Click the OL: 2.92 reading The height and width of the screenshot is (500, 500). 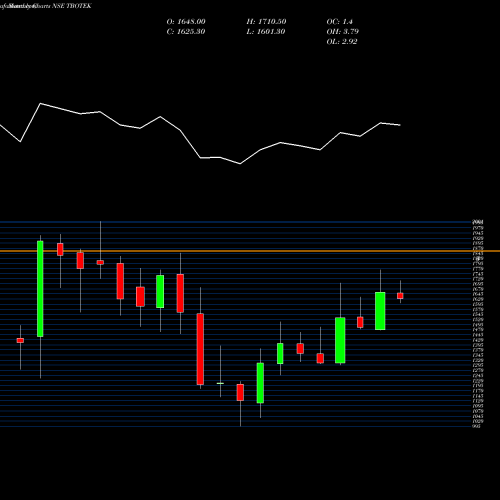click(x=342, y=41)
